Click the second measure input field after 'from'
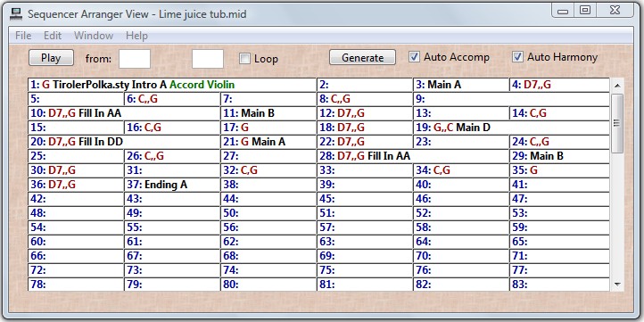The width and height of the screenshot is (644, 322). click(x=208, y=59)
